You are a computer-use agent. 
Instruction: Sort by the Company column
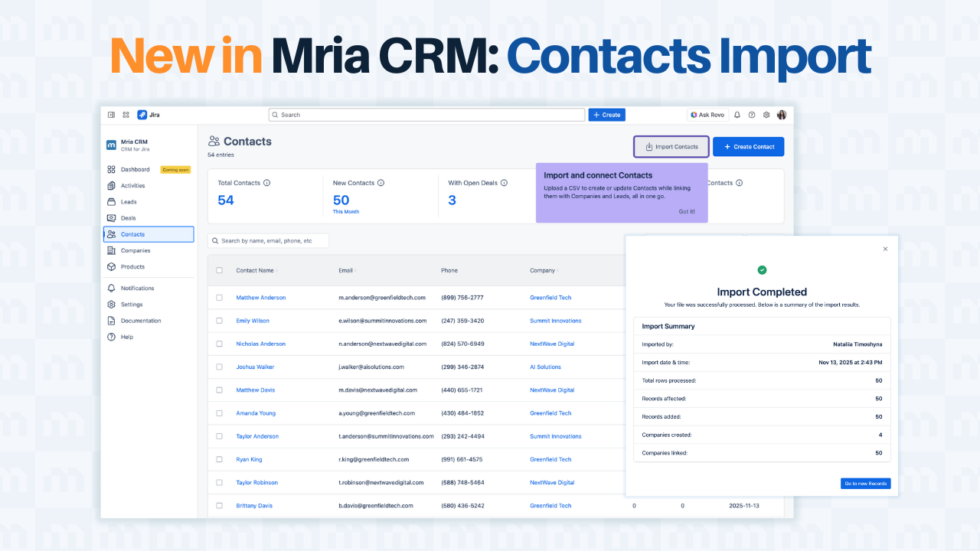[x=544, y=270]
